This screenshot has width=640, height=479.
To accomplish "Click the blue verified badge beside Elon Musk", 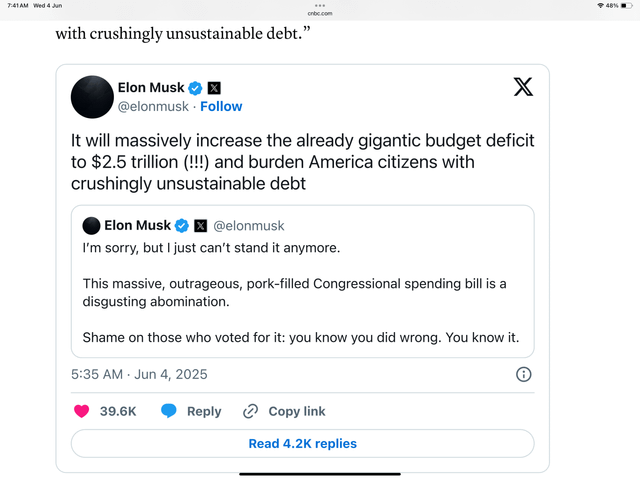I will pos(195,88).
